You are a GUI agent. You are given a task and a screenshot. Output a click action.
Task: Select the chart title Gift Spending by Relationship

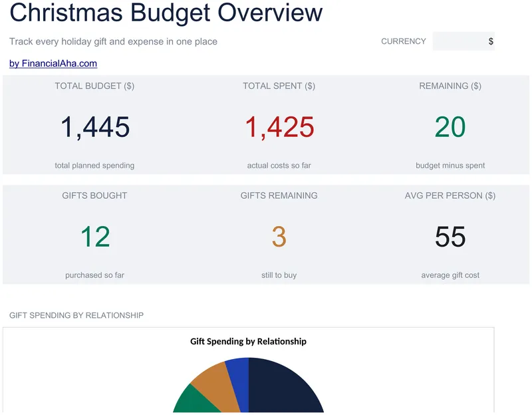[x=248, y=341]
